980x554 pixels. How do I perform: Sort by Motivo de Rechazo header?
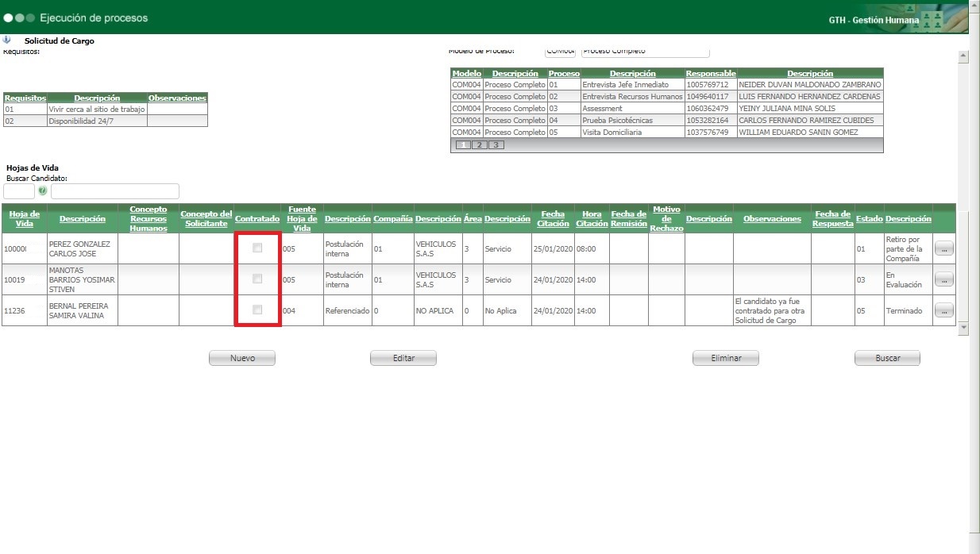point(666,218)
